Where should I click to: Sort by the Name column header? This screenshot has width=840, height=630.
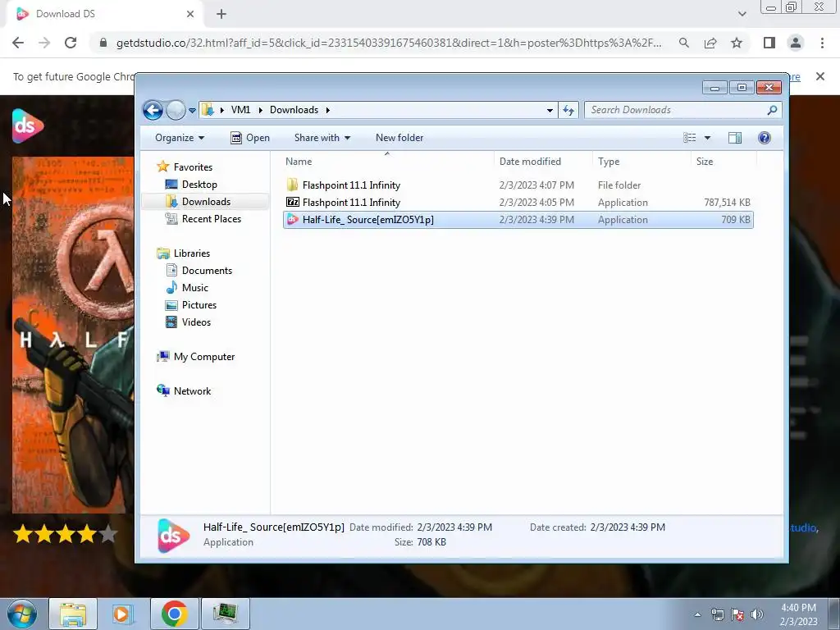pyautogui.click(x=387, y=162)
